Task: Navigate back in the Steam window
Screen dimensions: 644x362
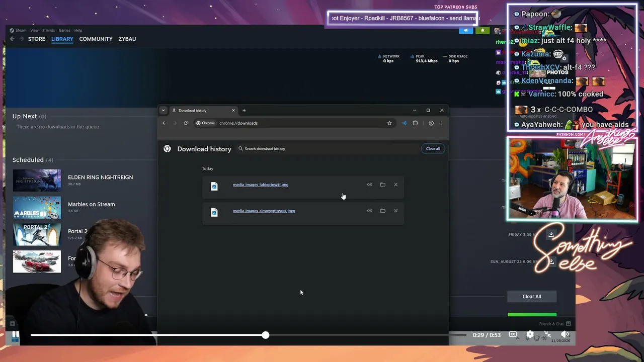Action: click(12, 39)
